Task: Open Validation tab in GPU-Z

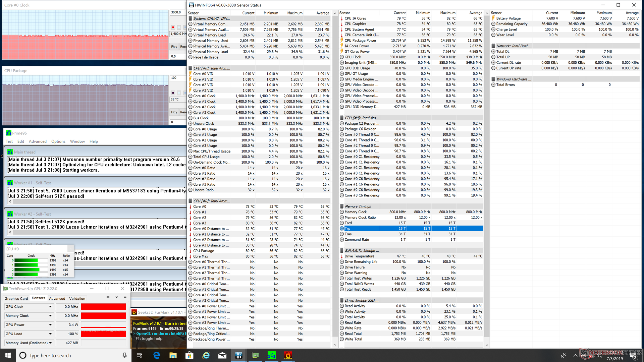Action: (77, 298)
